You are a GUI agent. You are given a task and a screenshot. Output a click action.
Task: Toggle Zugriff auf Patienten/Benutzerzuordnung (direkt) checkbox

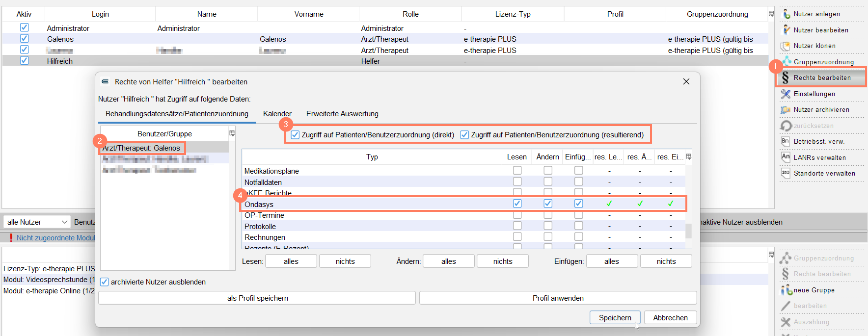point(295,134)
